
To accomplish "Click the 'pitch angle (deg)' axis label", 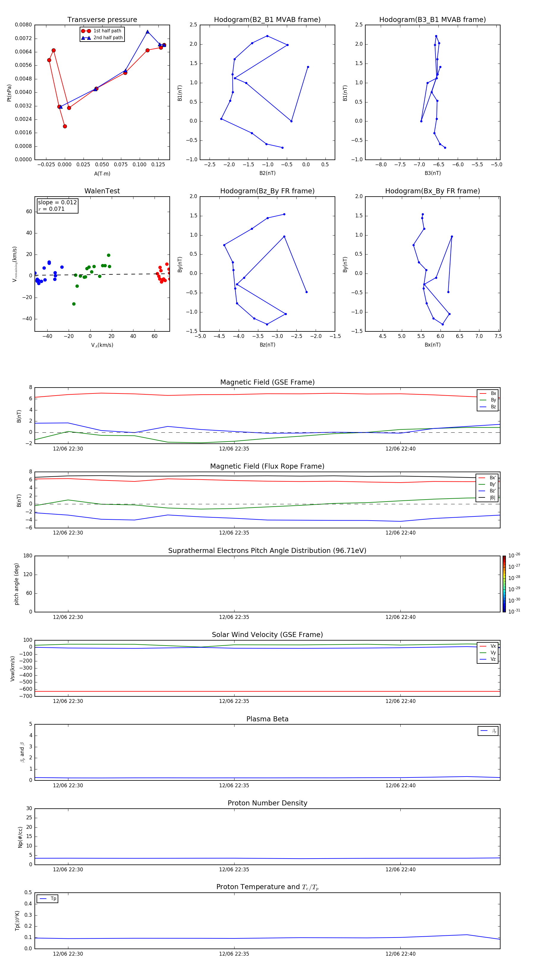I will 16,584.
